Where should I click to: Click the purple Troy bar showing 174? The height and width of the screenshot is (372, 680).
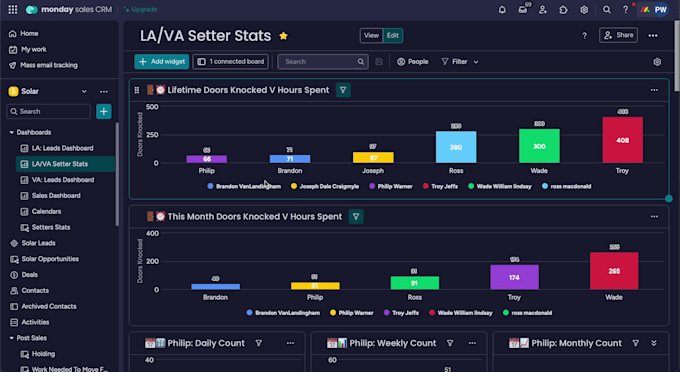514,277
